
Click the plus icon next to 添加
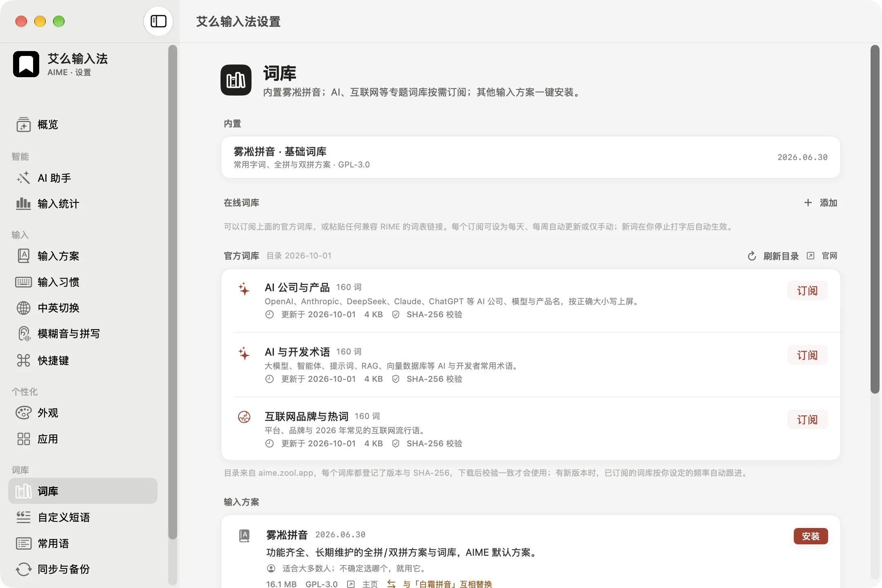(x=808, y=203)
